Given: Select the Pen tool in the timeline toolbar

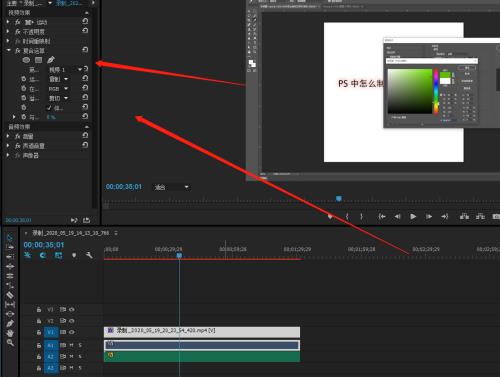Looking at the screenshot, I should click(10, 323).
